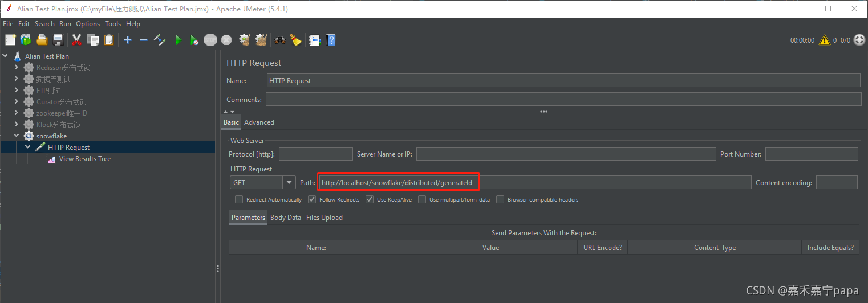Open the Help menu
The width and height of the screenshot is (868, 303).
pyautogui.click(x=133, y=24)
